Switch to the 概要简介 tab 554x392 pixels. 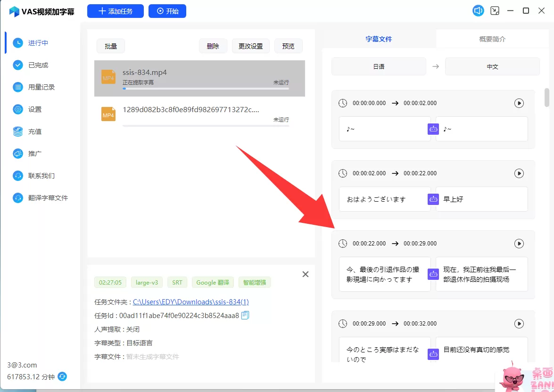(x=492, y=39)
